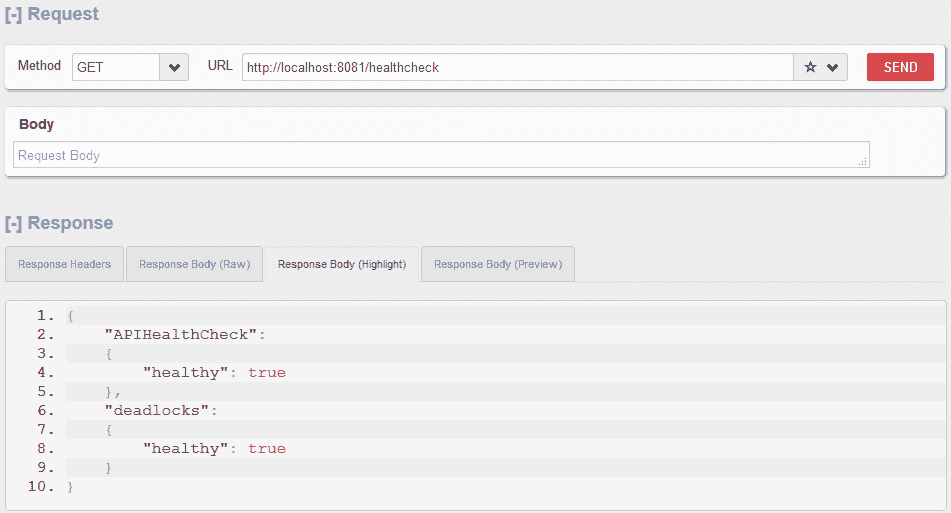This screenshot has height=513, width=951.
Task: Add URL to favorites with star icon
Action: click(x=810, y=67)
